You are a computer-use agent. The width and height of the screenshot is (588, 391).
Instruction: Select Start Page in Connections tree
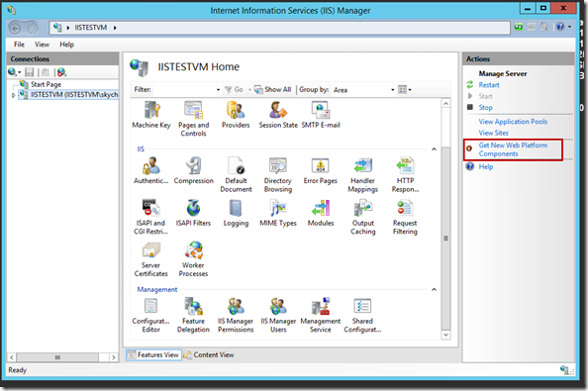click(46, 84)
